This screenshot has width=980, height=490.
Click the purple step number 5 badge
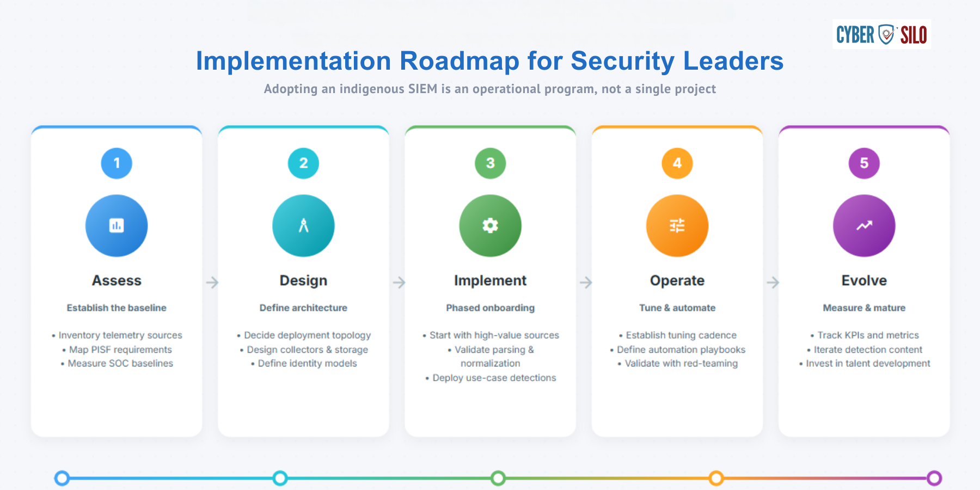pos(864,163)
